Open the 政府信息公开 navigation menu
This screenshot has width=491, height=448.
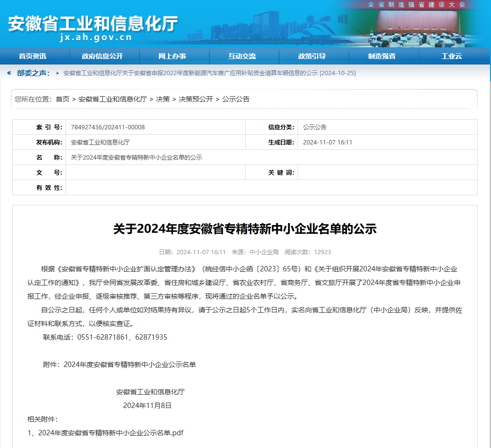(x=103, y=56)
